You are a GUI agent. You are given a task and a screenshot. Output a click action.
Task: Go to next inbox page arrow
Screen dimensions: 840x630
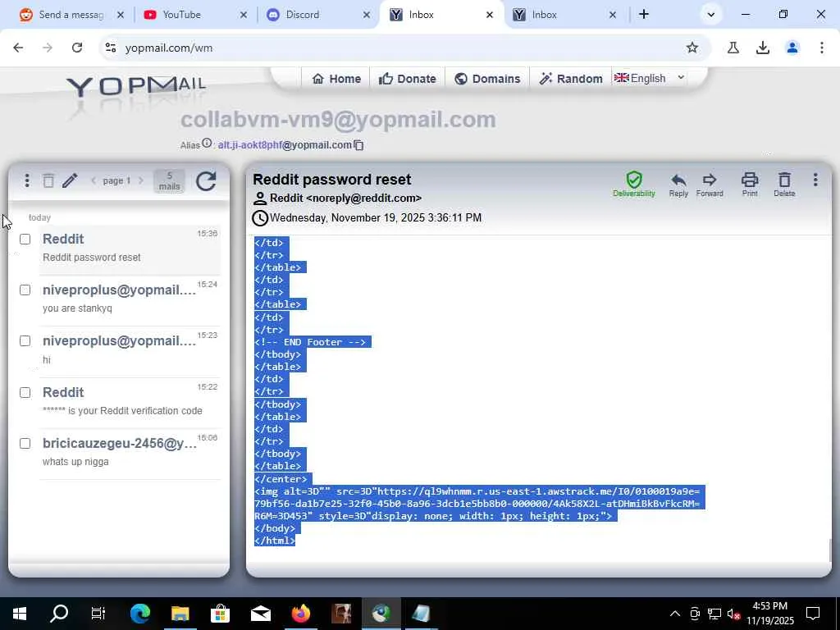[x=141, y=180]
